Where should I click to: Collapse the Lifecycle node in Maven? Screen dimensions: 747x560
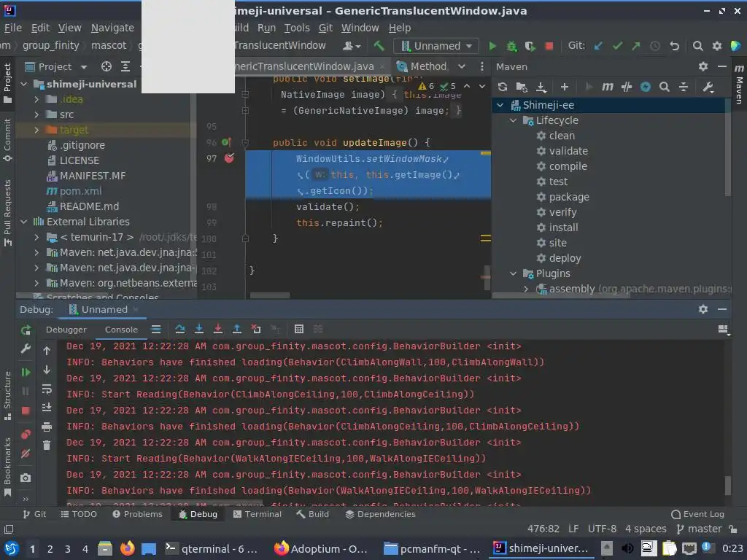pos(513,120)
